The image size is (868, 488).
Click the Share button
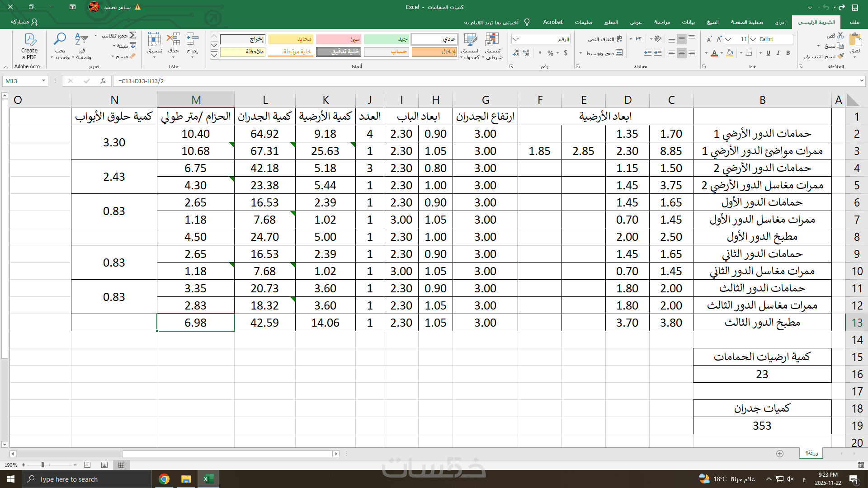pyautogui.click(x=24, y=22)
